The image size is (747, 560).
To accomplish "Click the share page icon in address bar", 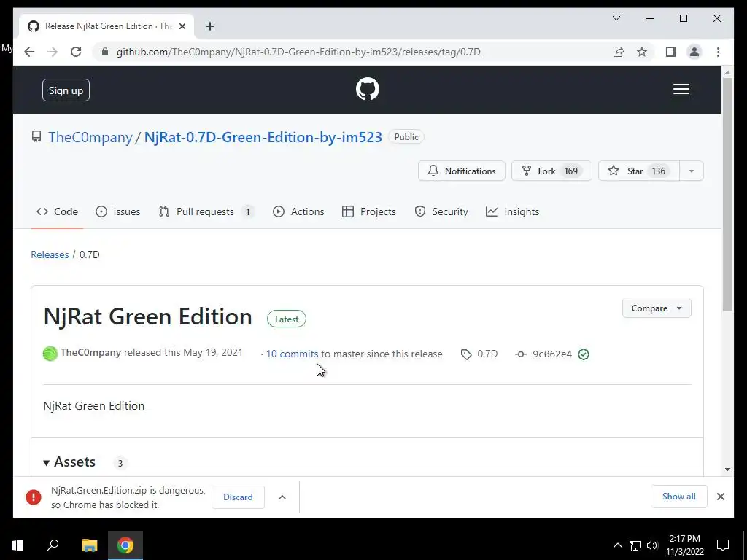I will (619, 52).
